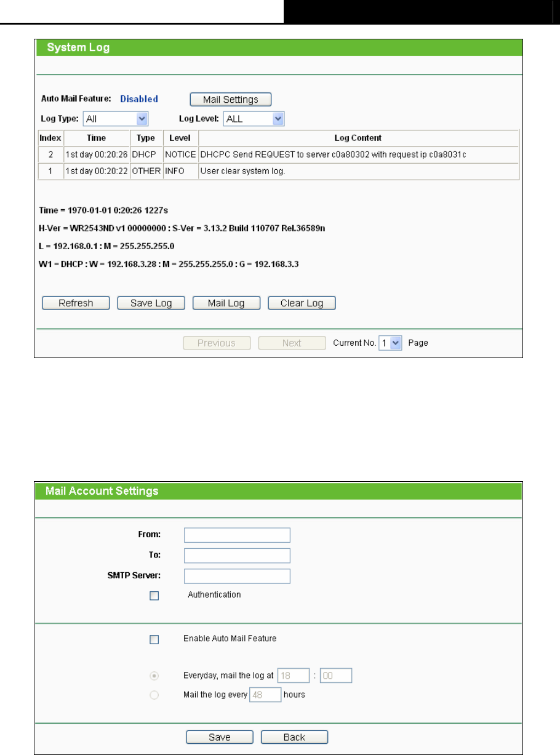Click the Index column header
The width and height of the screenshot is (560, 755).
point(50,138)
